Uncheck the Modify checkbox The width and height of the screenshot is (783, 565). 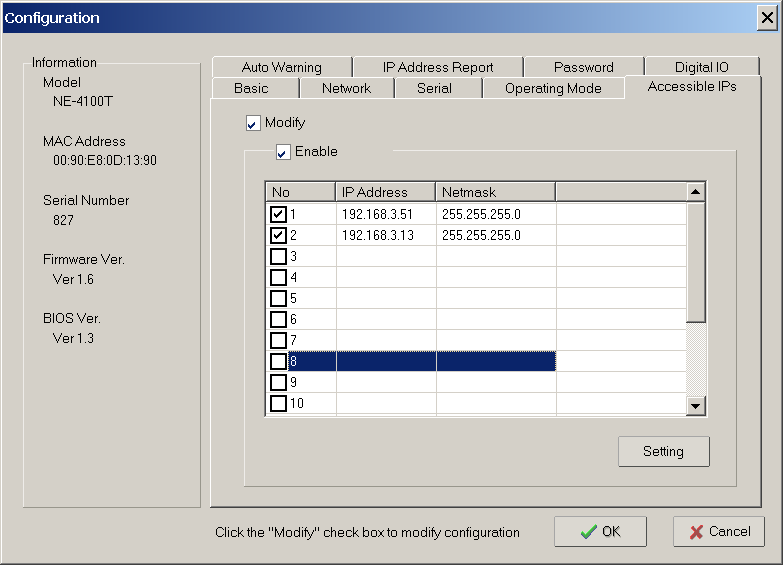[253, 123]
